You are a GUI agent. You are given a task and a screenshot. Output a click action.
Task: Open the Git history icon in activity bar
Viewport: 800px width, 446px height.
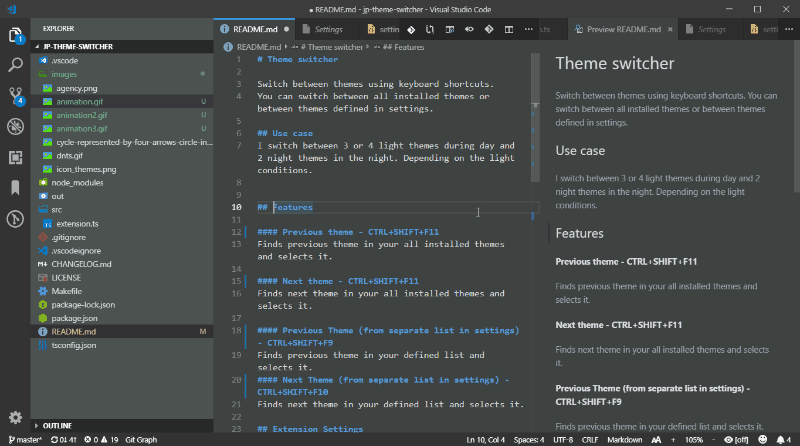(x=15, y=219)
